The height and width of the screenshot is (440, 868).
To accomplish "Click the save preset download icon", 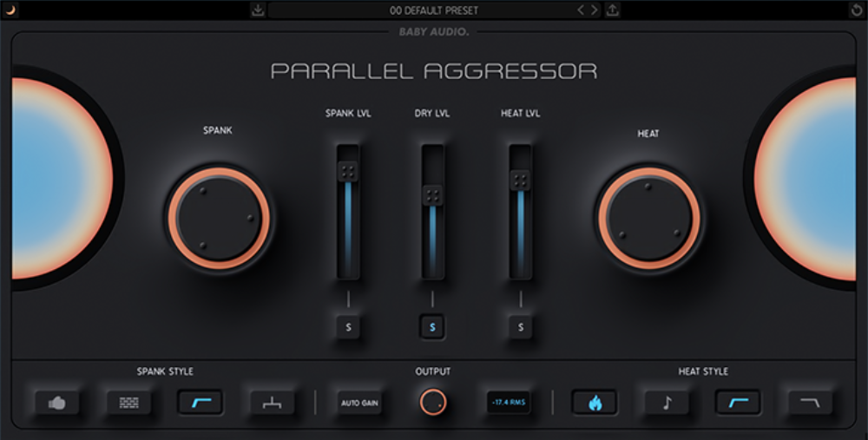I will click(x=258, y=10).
